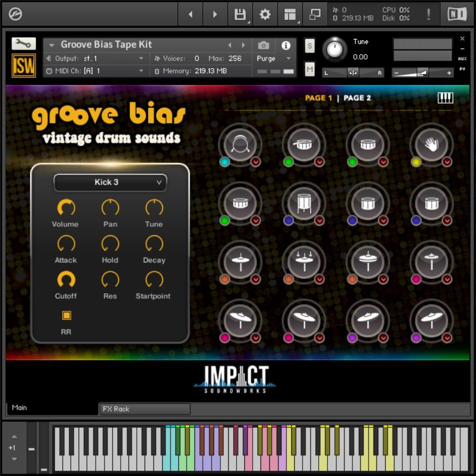
Task: Click the NI logo icon
Action: 457,14
